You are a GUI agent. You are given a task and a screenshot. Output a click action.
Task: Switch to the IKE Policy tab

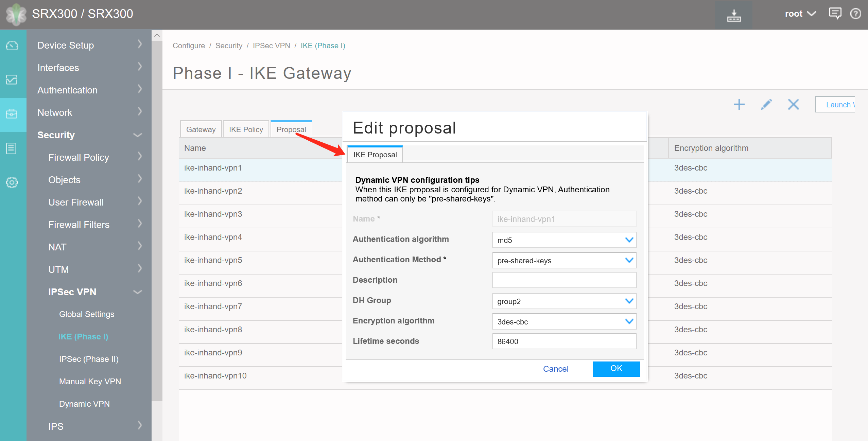coord(246,129)
